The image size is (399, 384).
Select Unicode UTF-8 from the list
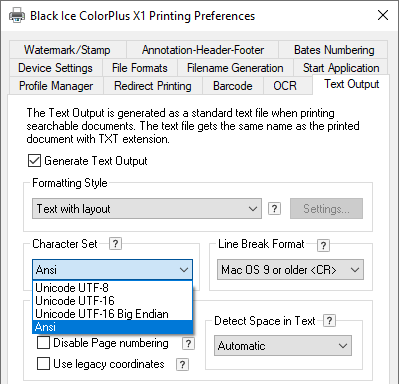pyautogui.click(x=113, y=288)
